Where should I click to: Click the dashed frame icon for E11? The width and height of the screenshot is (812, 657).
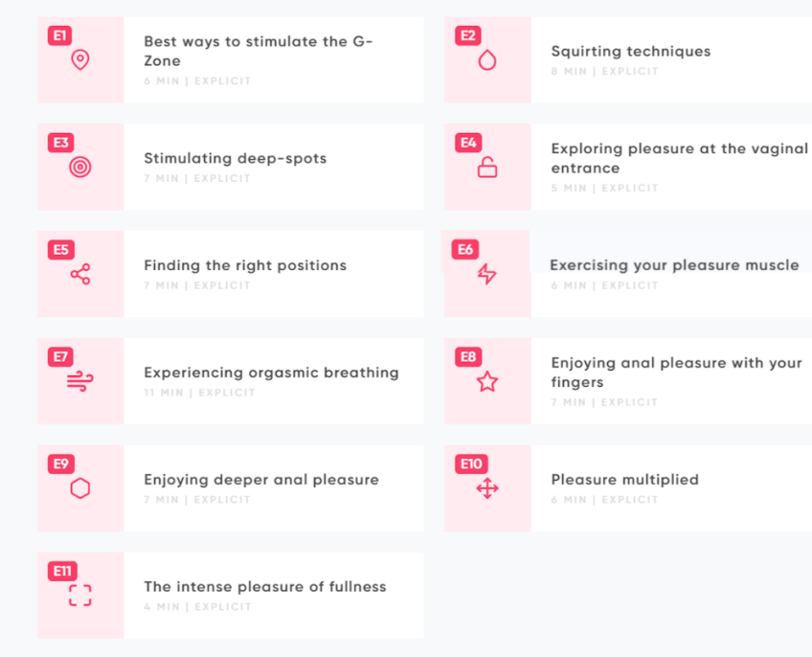(x=80, y=596)
